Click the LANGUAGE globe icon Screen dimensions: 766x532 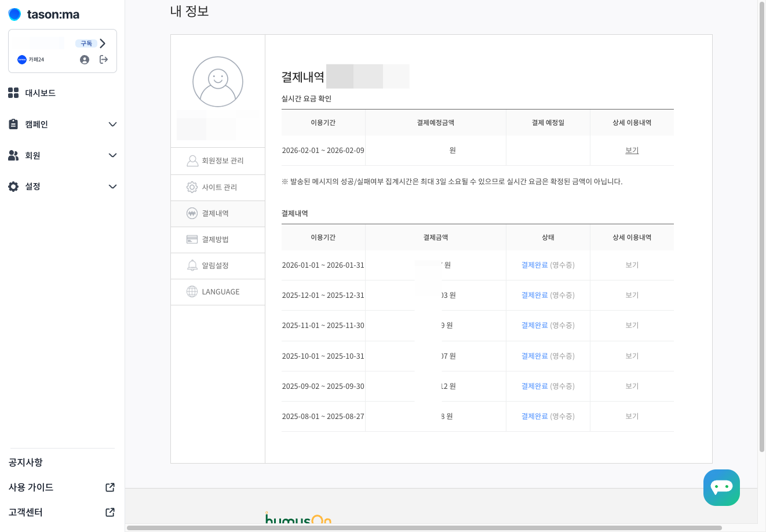click(x=192, y=291)
